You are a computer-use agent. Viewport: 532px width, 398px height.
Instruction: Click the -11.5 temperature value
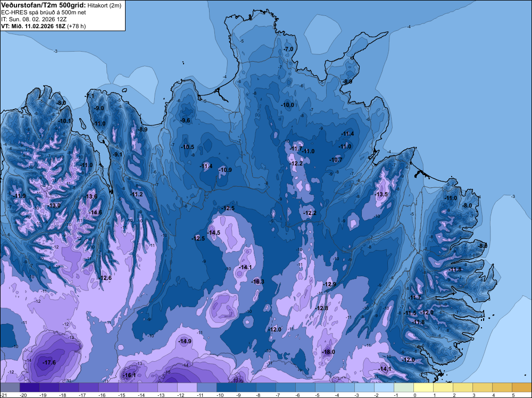[410, 313]
